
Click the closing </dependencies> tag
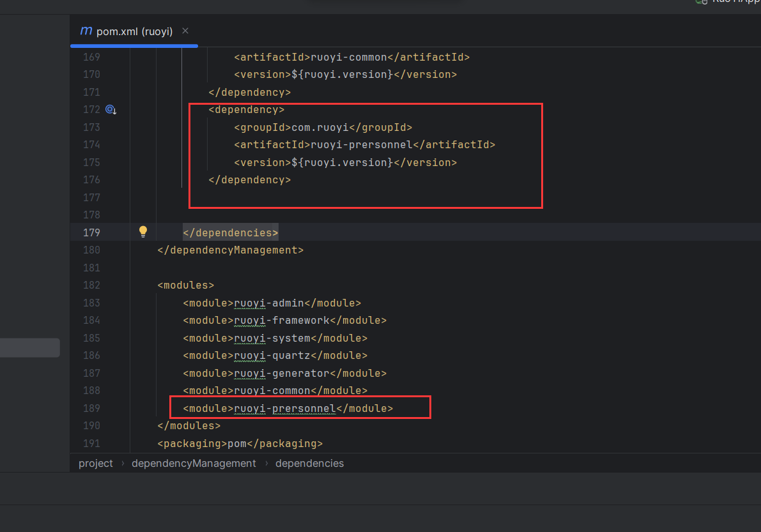coord(231,232)
